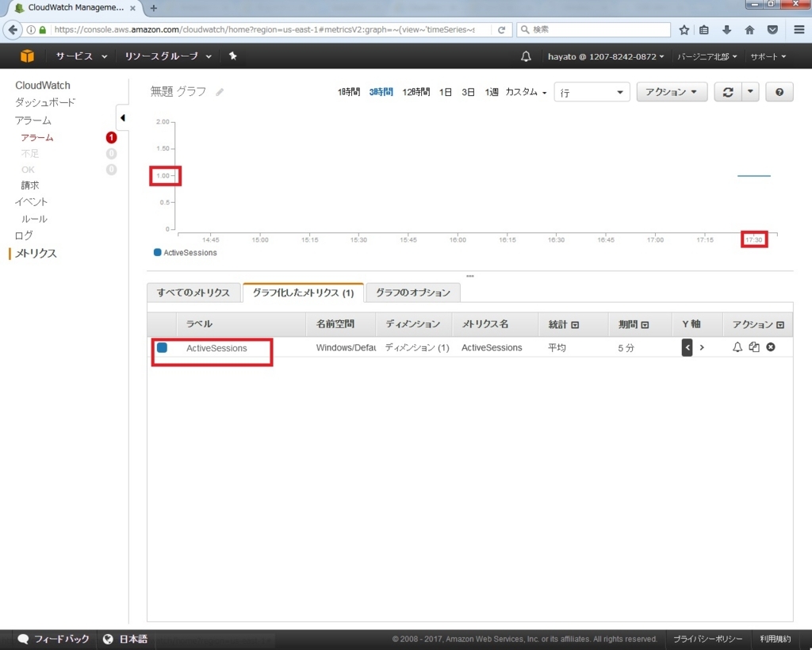The image size is (812, 650).
Task: Switch to the すべてのメトリクス tab
Action: pyautogui.click(x=193, y=292)
